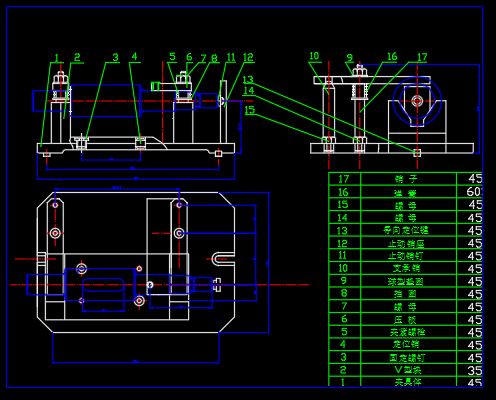Select callout number 5 above clamp
Screen dimensions: 496x400
(172, 56)
